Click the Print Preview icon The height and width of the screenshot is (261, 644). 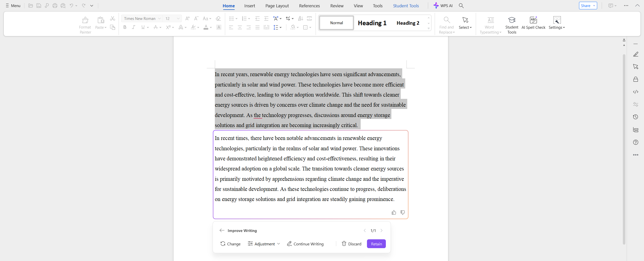pyautogui.click(x=63, y=6)
